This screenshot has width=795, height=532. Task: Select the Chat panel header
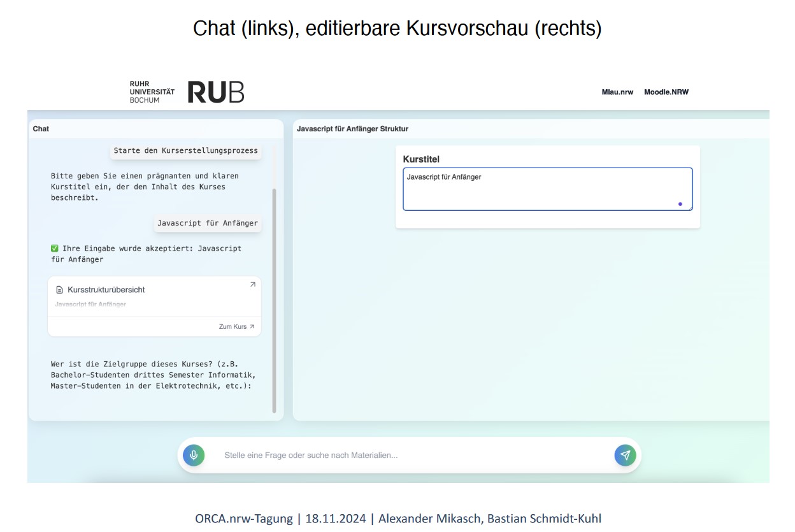pyautogui.click(x=41, y=129)
